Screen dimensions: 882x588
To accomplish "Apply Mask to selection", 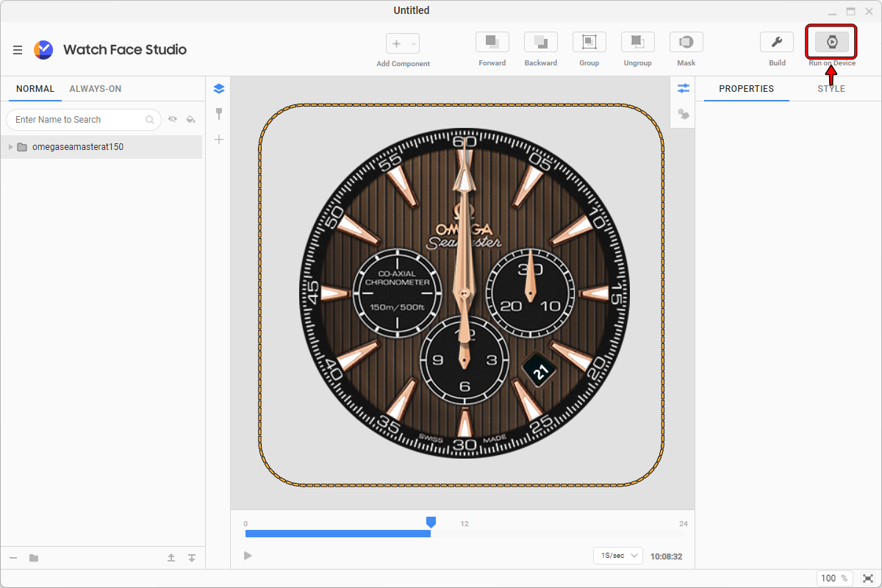I will [686, 42].
